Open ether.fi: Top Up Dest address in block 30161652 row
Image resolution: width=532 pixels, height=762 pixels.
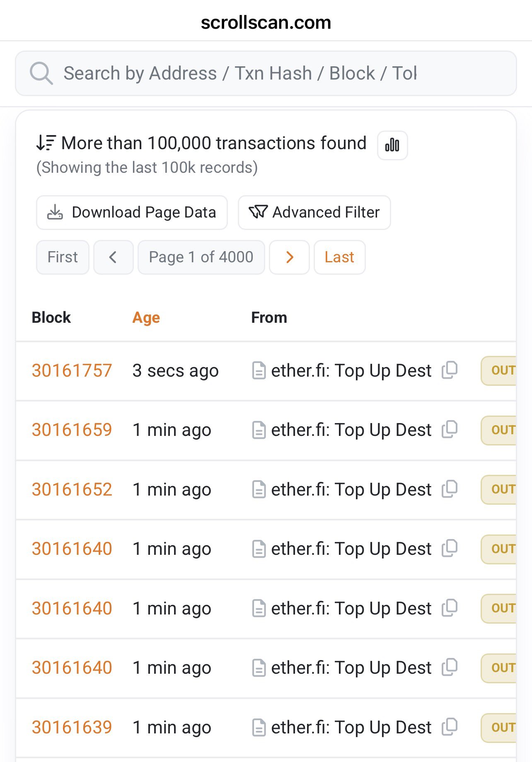351,489
